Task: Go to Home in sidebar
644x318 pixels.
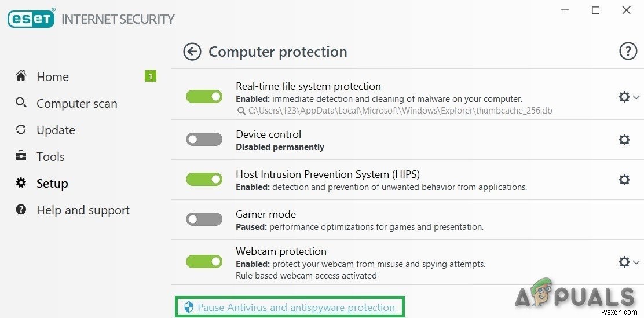Action: pyautogui.click(x=52, y=76)
